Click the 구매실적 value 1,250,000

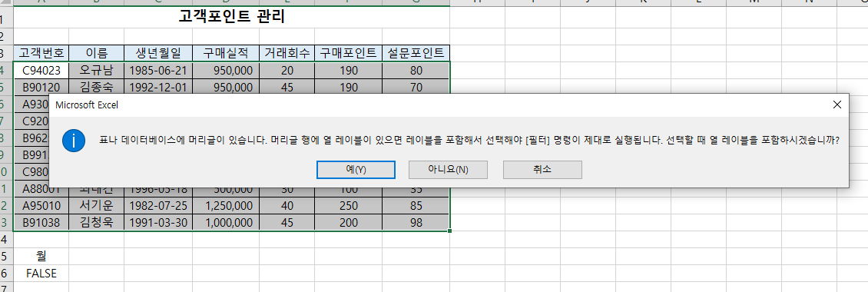pyautogui.click(x=226, y=206)
